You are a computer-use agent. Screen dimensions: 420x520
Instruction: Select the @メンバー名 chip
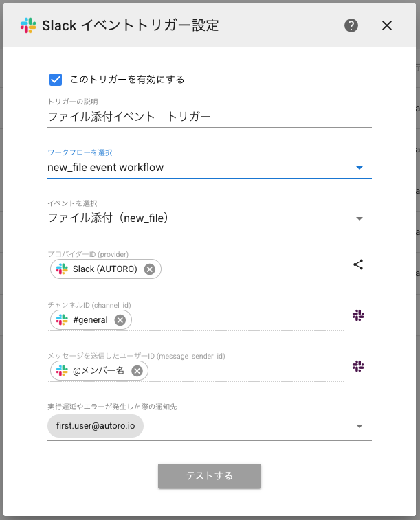[99, 371]
